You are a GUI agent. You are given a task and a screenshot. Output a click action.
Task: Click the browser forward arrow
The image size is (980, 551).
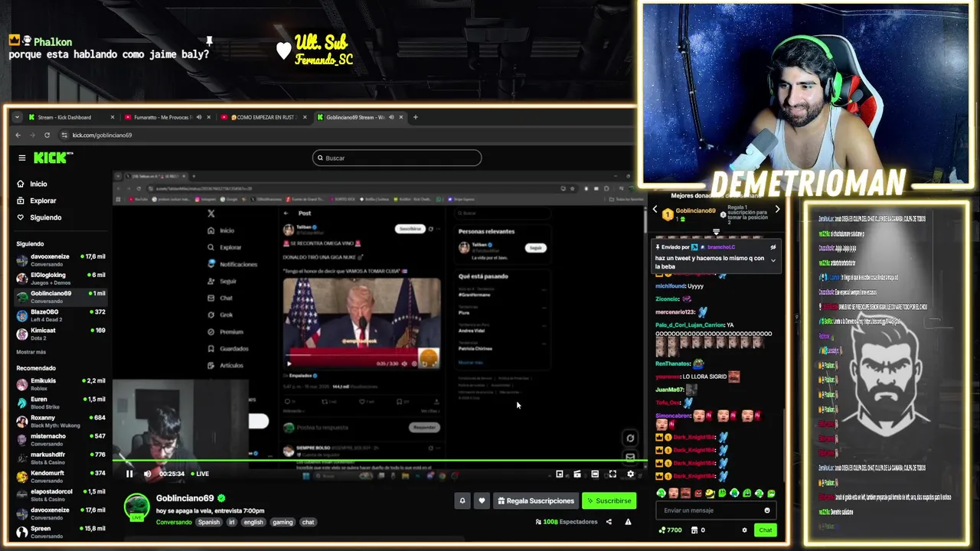(32, 135)
